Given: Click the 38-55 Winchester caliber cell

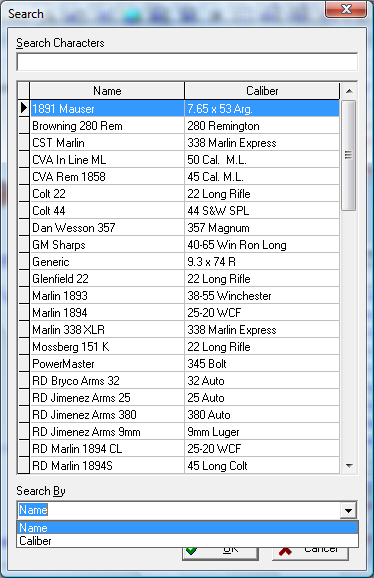Looking at the screenshot, I should 262,295.
